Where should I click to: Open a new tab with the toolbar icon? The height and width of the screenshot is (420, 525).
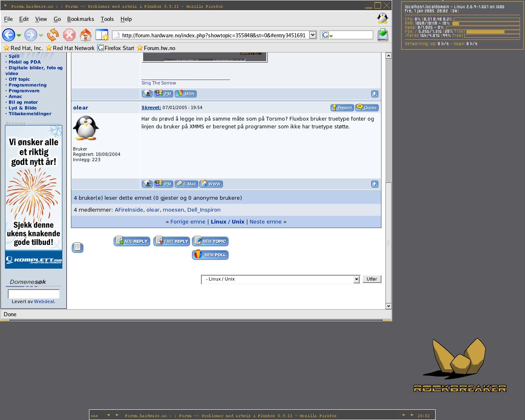pyautogui.click(x=102, y=35)
